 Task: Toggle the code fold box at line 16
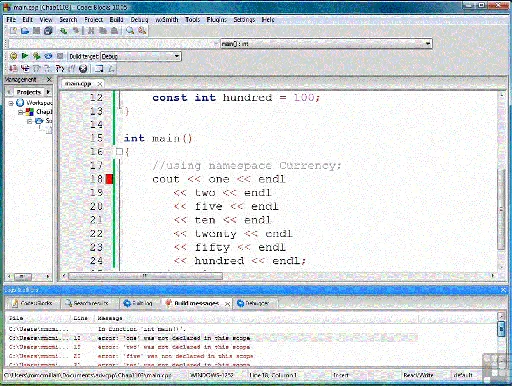click(x=119, y=152)
